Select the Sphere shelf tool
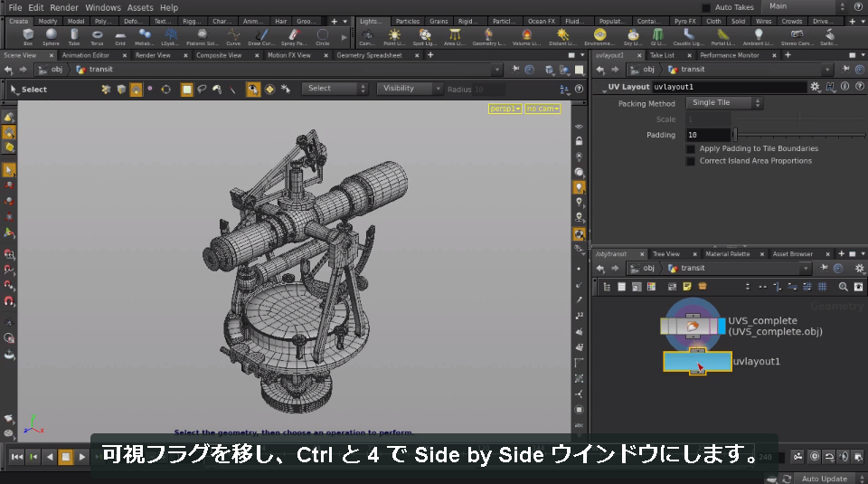This screenshot has width=868, height=484. click(x=51, y=37)
